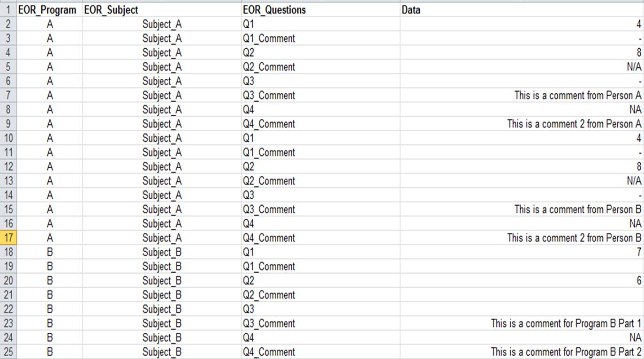Select the 'This is a comment from Person B' cell
This screenshot has width=644, height=359.
coord(577,209)
